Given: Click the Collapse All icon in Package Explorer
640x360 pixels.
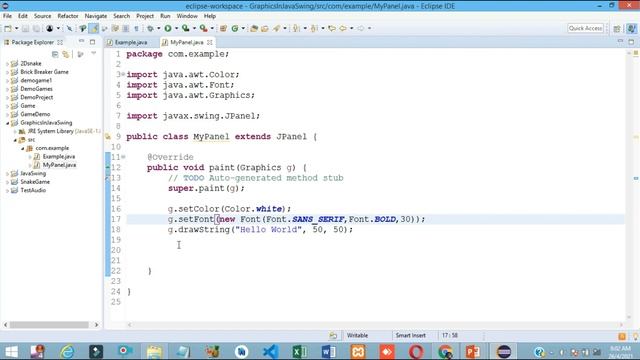Looking at the screenshot, I should coord(55,54).
